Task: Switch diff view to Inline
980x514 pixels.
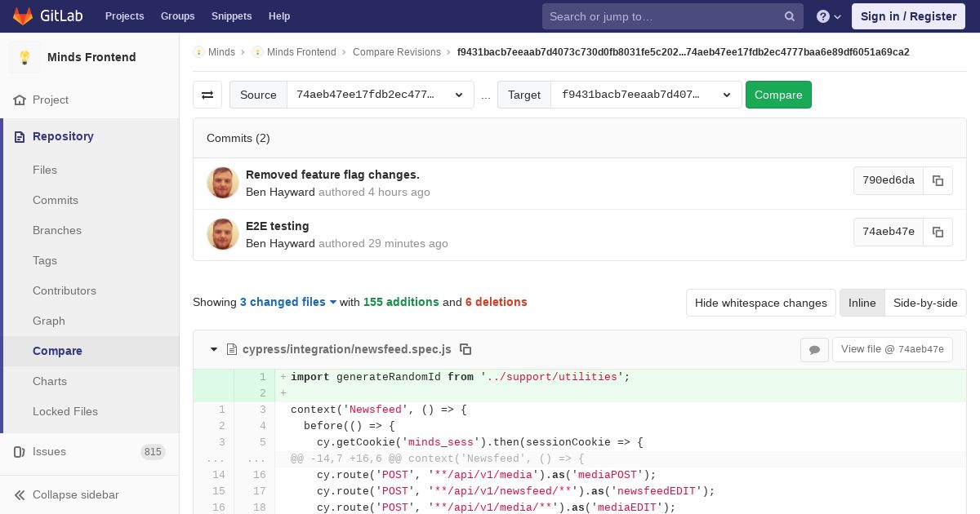Action: [x=862, y=303]
